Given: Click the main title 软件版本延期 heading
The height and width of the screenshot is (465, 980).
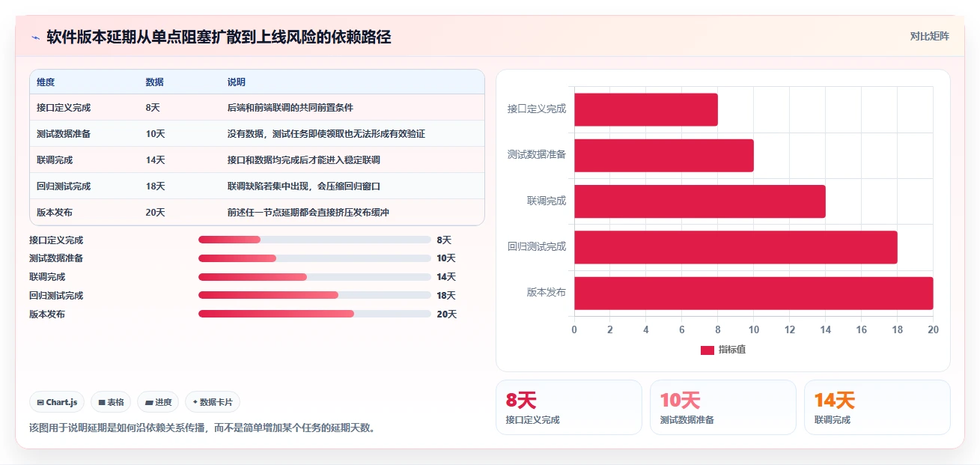Looking at the screenshot, I should coord(219,37).
